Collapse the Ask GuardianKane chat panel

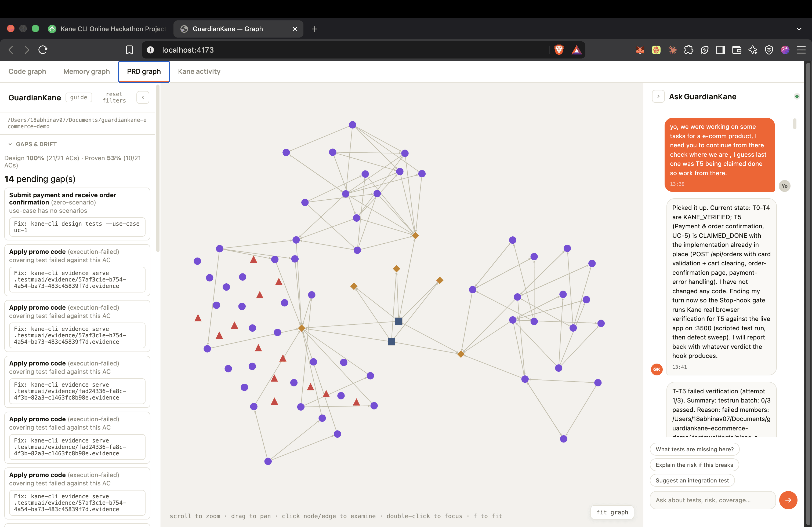pos(658,97)
